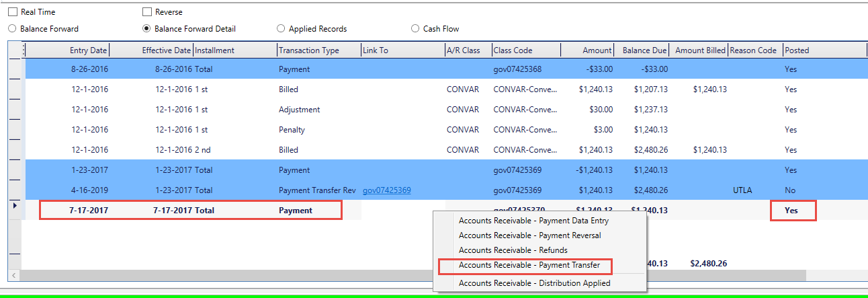Switch to the Cash Flow radio option

click(x=415, y=29)
